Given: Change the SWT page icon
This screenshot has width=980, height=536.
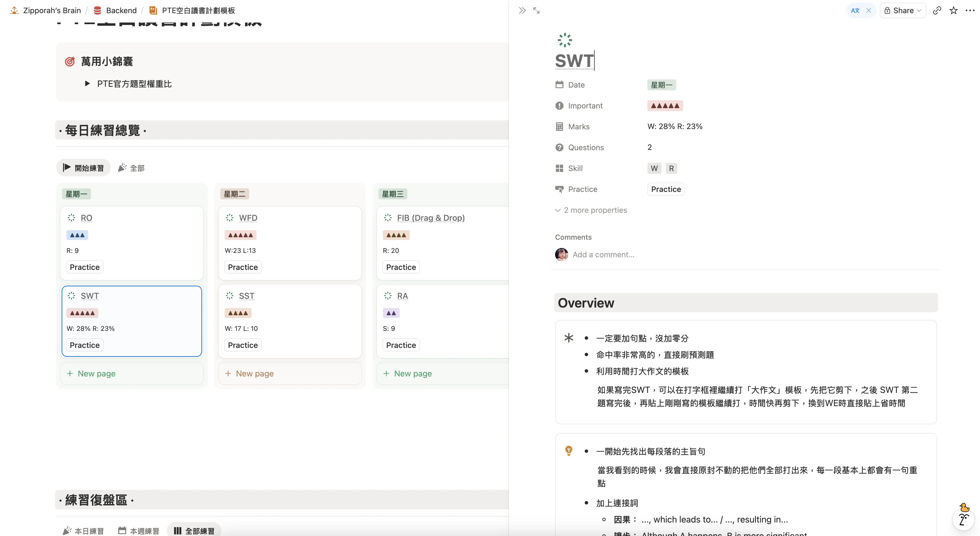Looking at the screenshot, I should click(x=564, y=40).
